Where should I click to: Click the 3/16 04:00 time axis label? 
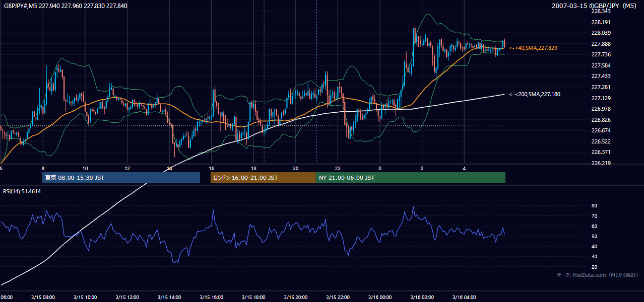(x=464, y=297)
